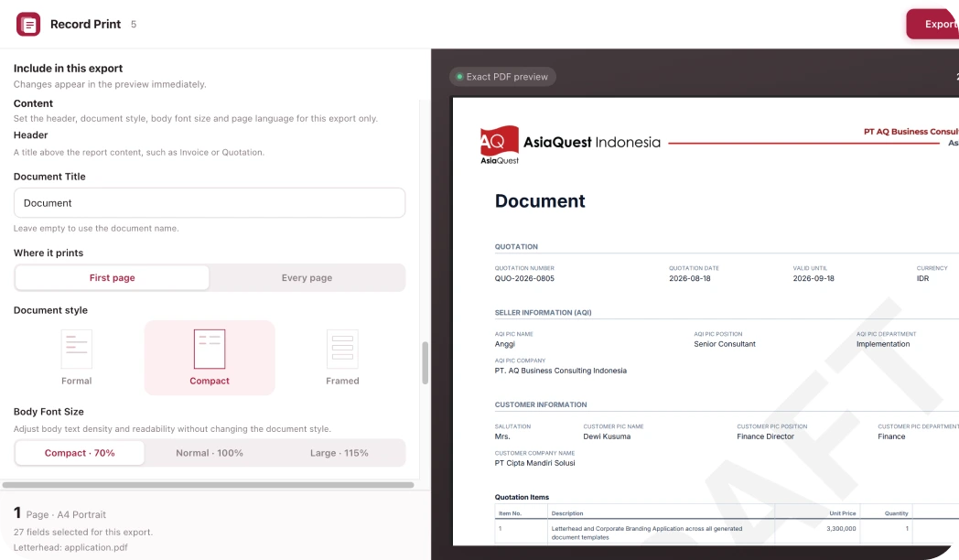
Task: Select the Compact document style icon
Action: (210, 349)
